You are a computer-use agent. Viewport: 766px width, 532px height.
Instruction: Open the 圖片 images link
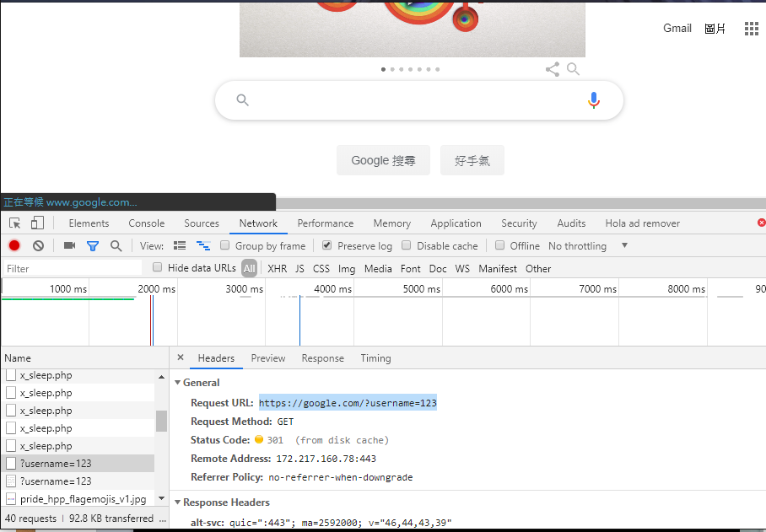pyautogui.click(x=715, y=29)
